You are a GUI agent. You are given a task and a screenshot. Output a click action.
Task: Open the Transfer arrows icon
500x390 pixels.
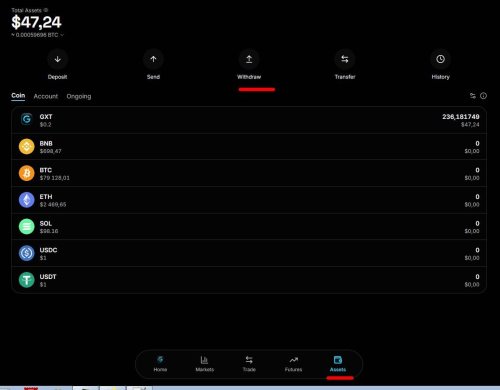click(x=345, y=59)
